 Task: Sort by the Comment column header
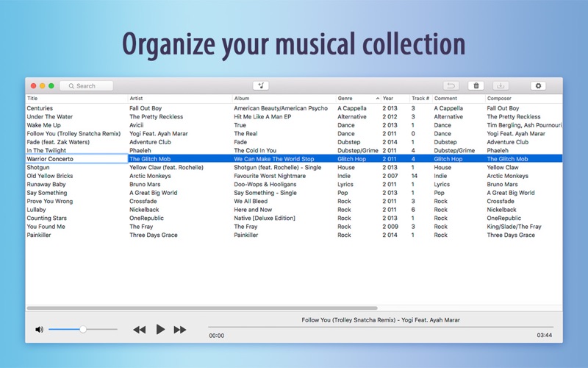(459, 99)
